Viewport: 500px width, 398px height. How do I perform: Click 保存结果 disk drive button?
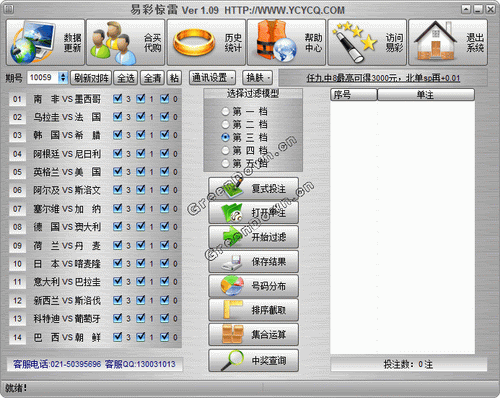(x=253, y=262)
